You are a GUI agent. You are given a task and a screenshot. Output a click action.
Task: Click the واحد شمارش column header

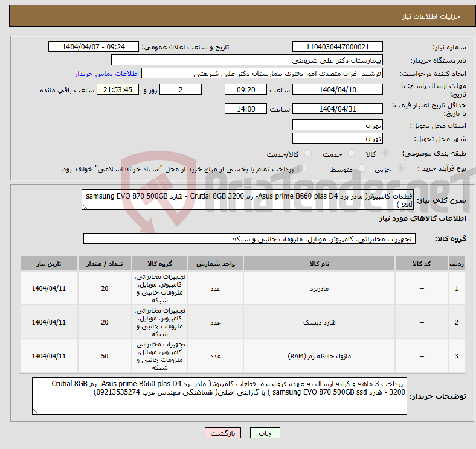point(216,264)
